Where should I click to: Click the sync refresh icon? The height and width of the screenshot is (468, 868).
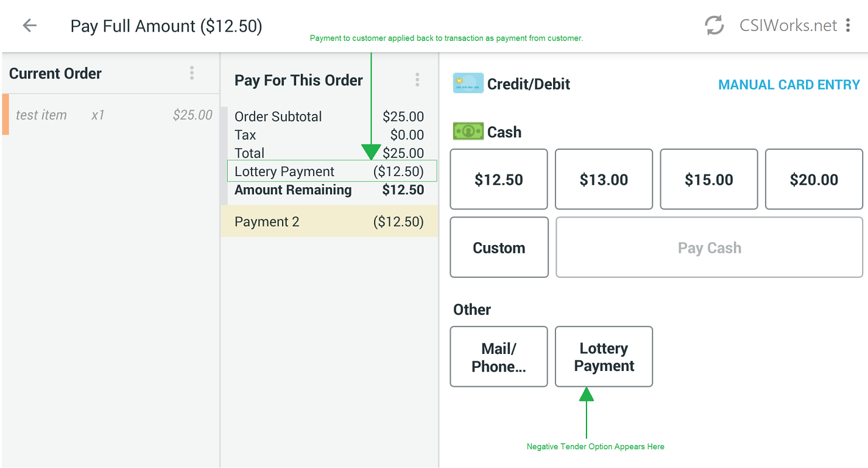click(714, 26)
